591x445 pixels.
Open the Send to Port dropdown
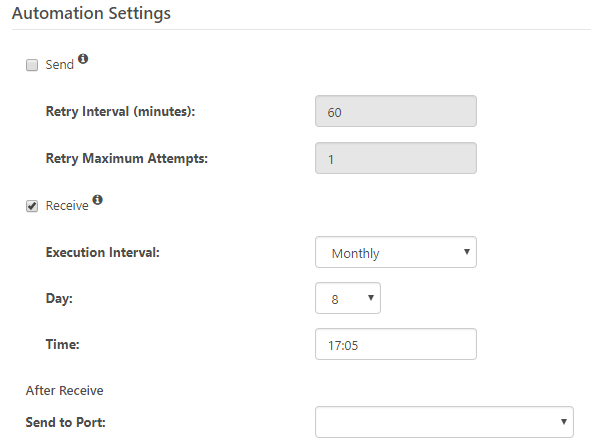coord(444,422)
